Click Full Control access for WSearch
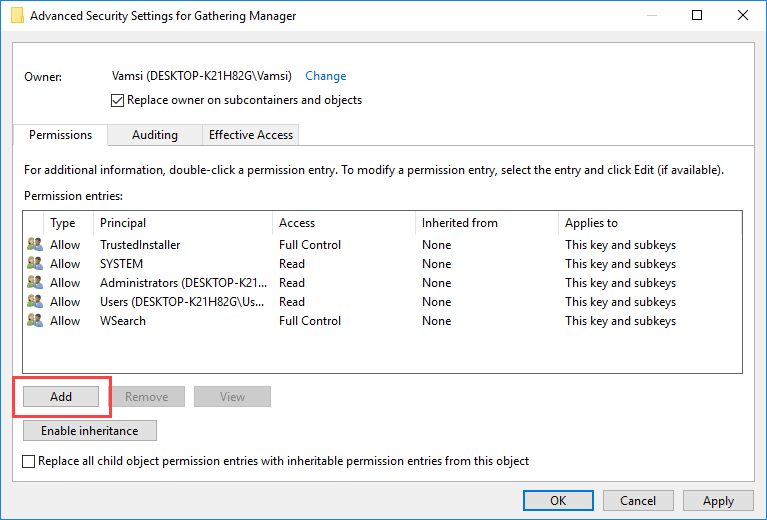767x520 pixels. [x=310, y=321]
